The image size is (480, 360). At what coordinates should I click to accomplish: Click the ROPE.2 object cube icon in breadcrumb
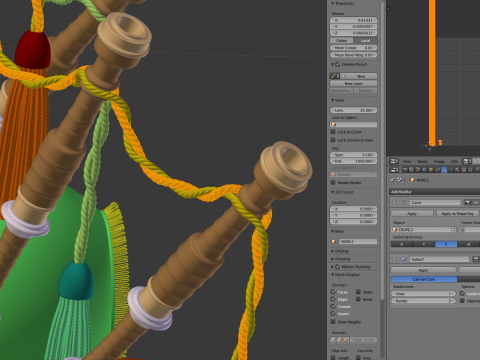413,180
